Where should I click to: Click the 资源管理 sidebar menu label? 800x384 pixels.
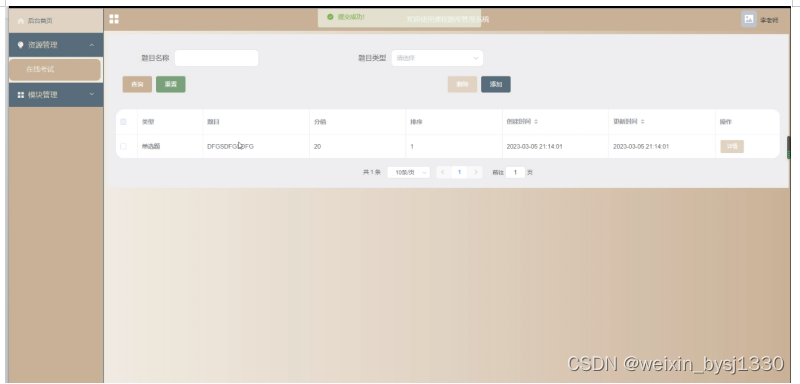pos(42,45)
